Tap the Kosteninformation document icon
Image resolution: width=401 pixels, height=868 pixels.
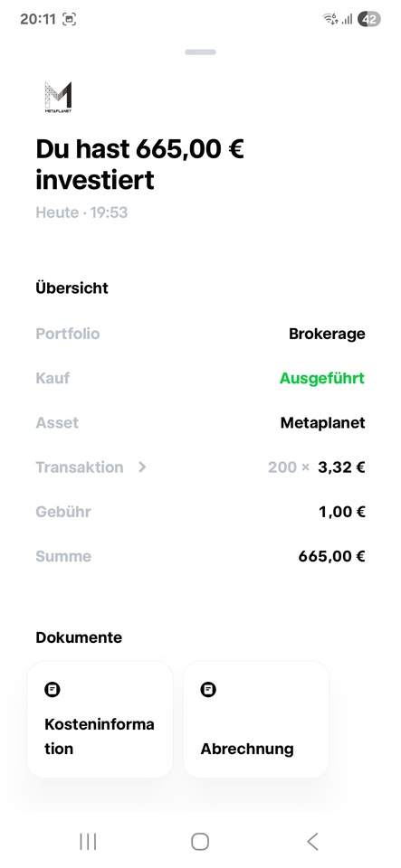click(53, 690)
